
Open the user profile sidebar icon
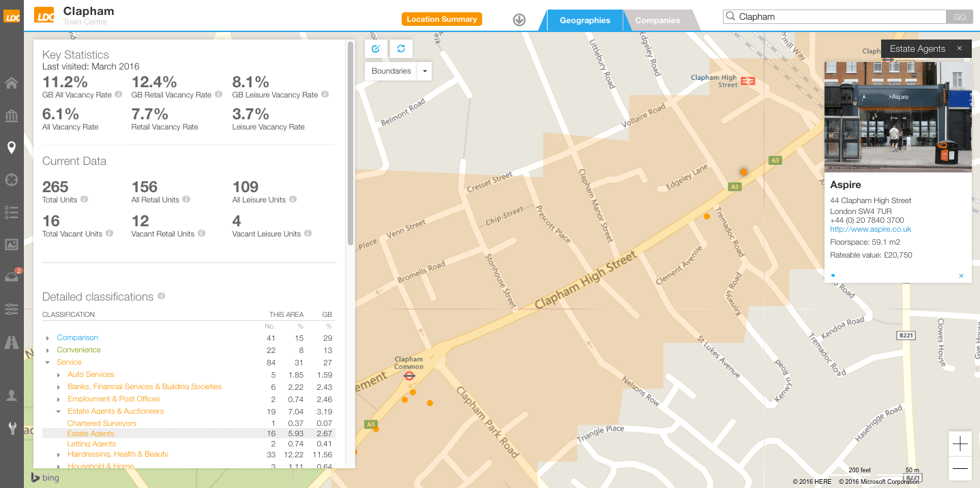12,395
